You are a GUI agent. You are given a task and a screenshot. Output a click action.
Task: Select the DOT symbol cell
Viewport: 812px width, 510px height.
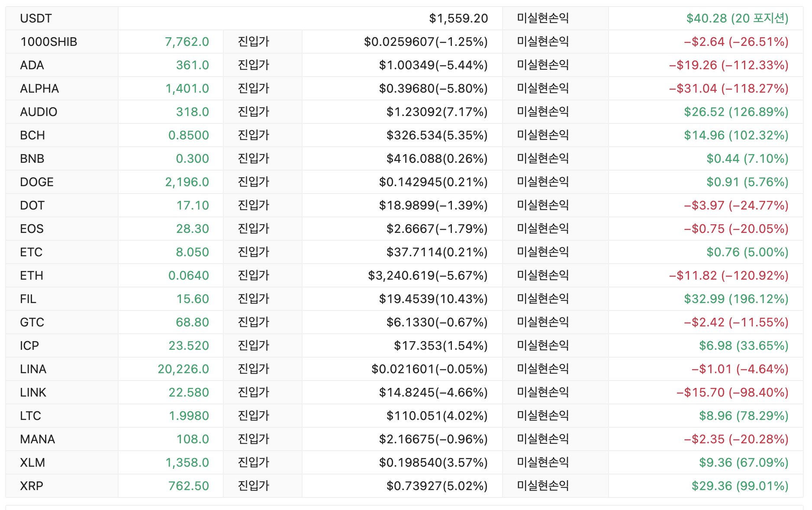point(62,205)
